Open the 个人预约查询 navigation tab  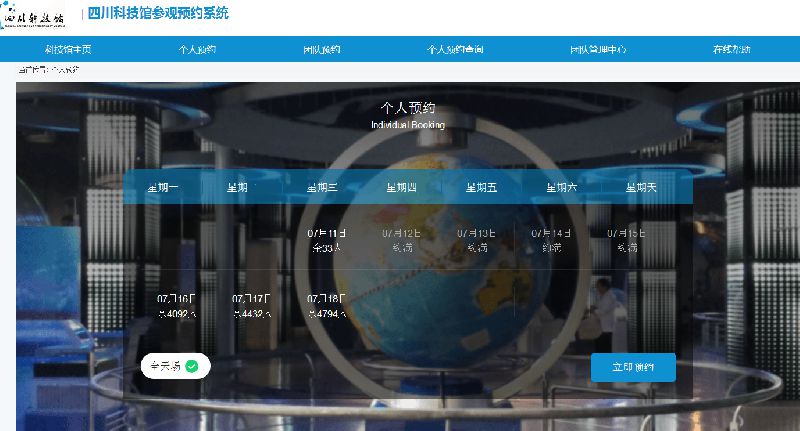(455, 49)
